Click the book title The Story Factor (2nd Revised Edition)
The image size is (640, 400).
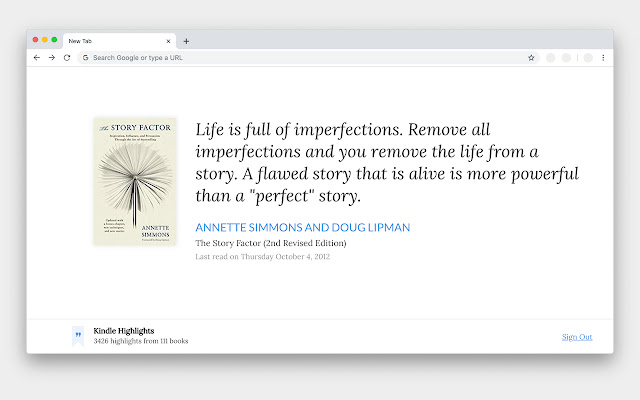(271, 243)
